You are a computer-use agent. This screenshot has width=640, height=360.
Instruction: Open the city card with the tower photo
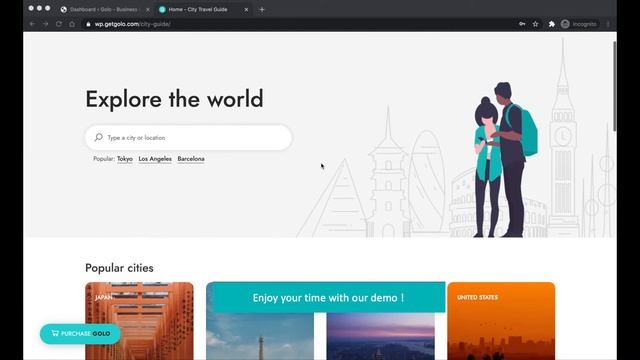tap(260, 336)
